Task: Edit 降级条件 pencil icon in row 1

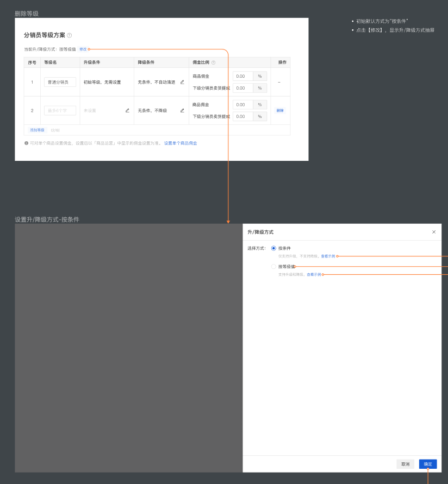Action: point(182,82)
